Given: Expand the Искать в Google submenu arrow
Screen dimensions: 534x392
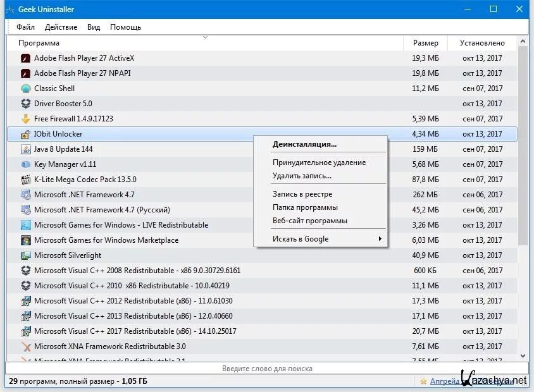Looking at the screenshot, I should point(380,239).
